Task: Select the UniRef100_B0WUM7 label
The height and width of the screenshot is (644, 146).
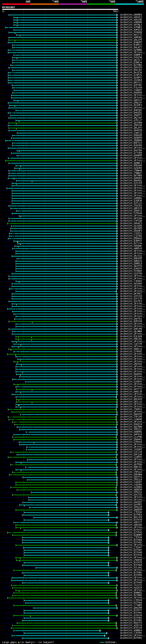Action: point(131,42)
